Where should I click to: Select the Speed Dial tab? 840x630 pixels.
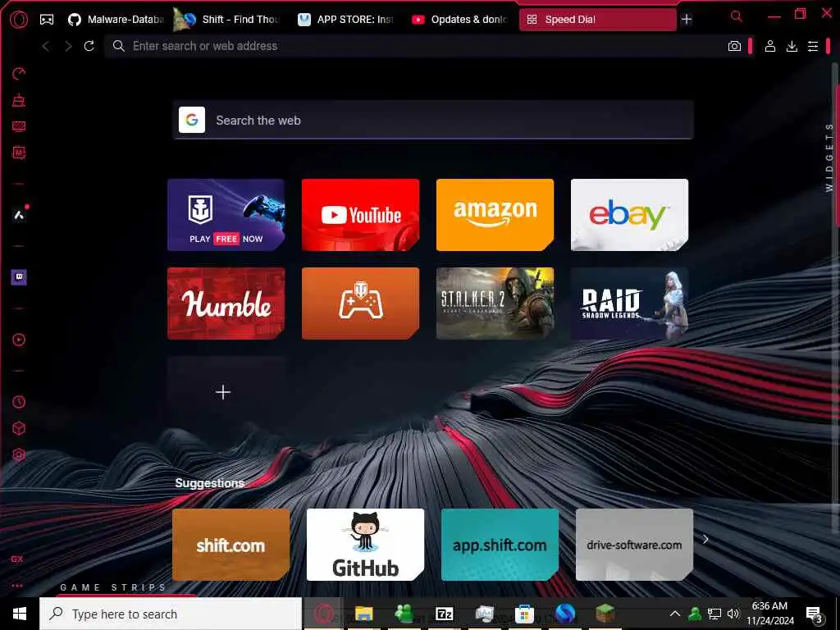[x=597, y=20]
